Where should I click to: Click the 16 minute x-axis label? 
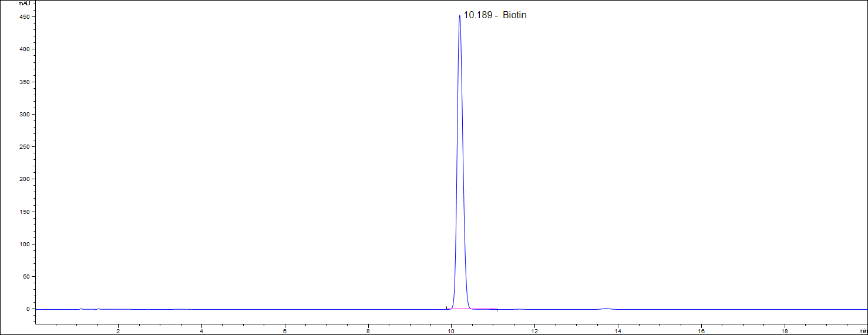pyautogui.click(x=701, y=331)
